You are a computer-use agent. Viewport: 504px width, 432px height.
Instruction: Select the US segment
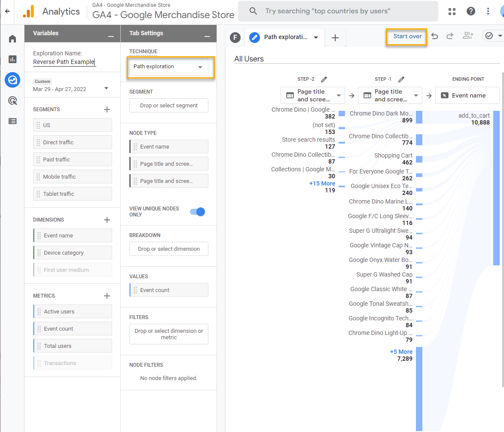coord(73,125)
